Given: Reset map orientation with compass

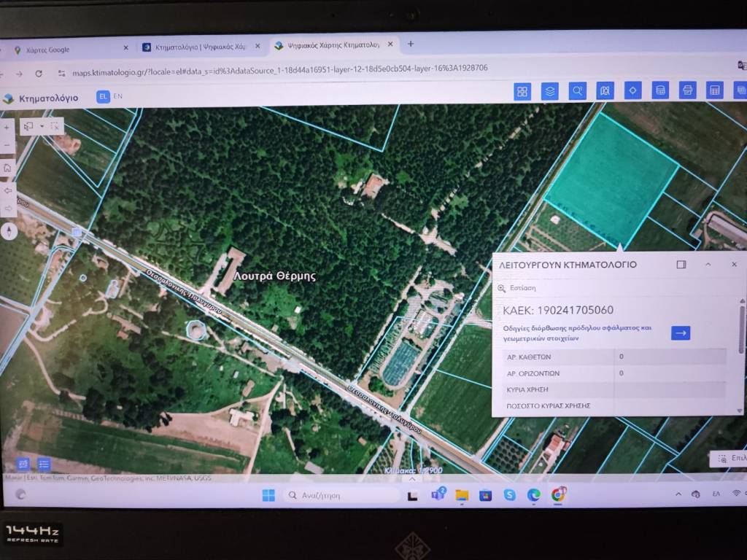Looking at the screenshot, I should pyautogui.click(x=9, y=231).
